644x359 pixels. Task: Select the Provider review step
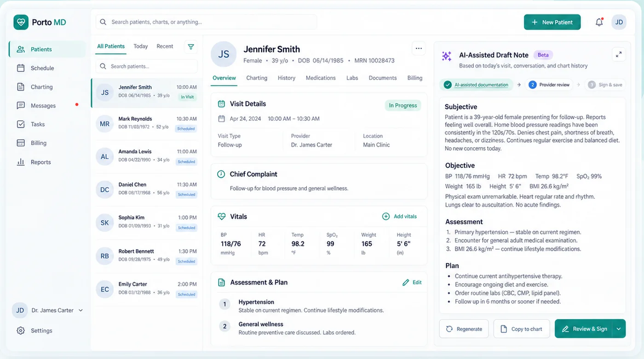[x=549, y=85]
